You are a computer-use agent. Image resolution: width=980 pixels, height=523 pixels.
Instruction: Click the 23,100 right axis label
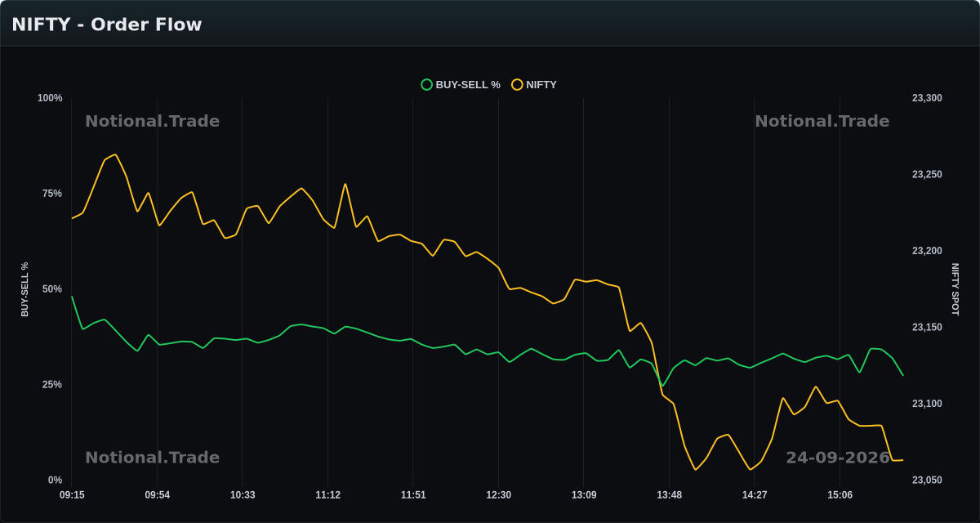click(927, 404)
